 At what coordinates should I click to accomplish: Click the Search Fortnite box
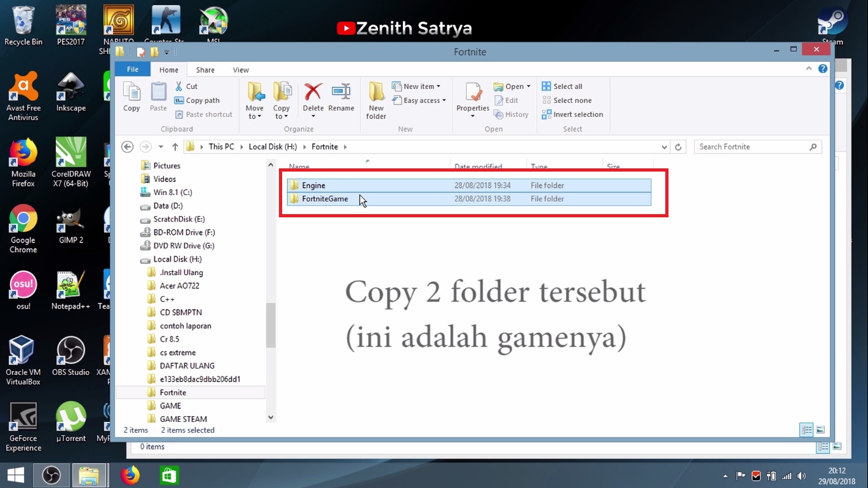757,147
